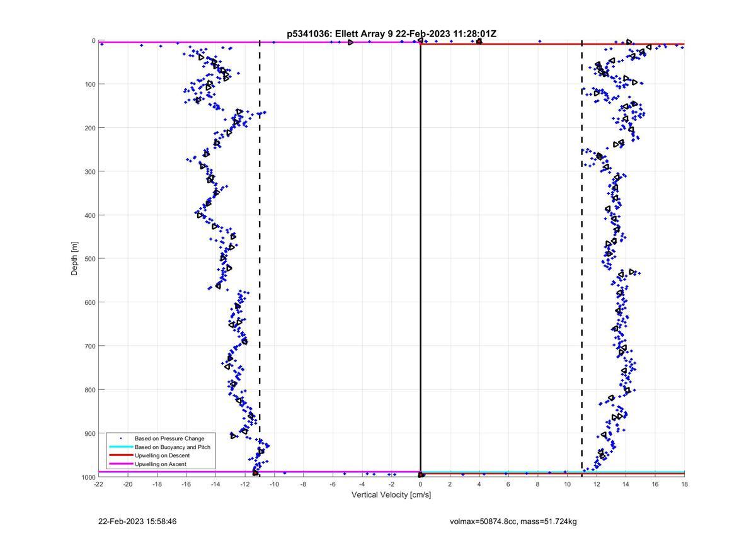Image resolution: width=756 pixels, height=536 pixels.
Task: Click the triangle marker at 4 cm/s near the surface
Action: [x=479, y=42]
